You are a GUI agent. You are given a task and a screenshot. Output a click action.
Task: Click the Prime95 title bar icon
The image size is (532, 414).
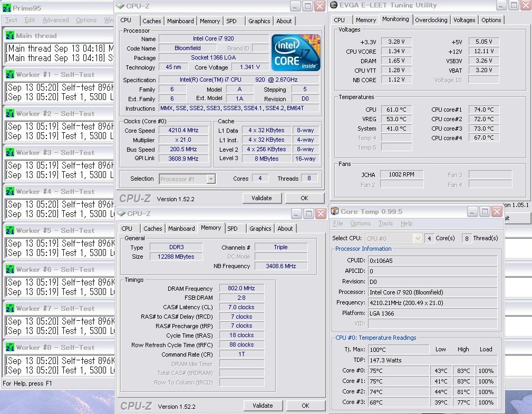click(x=6, y=8)
